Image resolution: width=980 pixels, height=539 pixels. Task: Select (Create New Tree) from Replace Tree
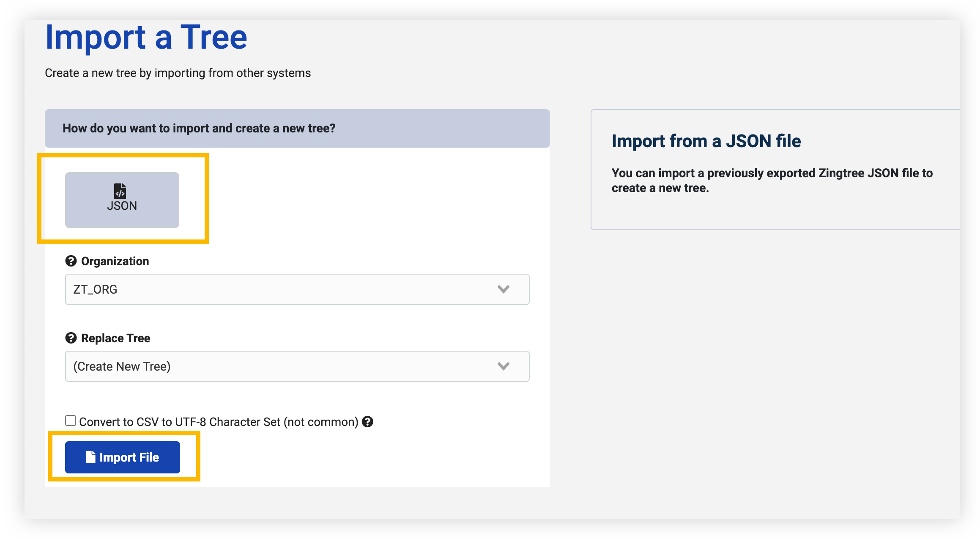296,366
